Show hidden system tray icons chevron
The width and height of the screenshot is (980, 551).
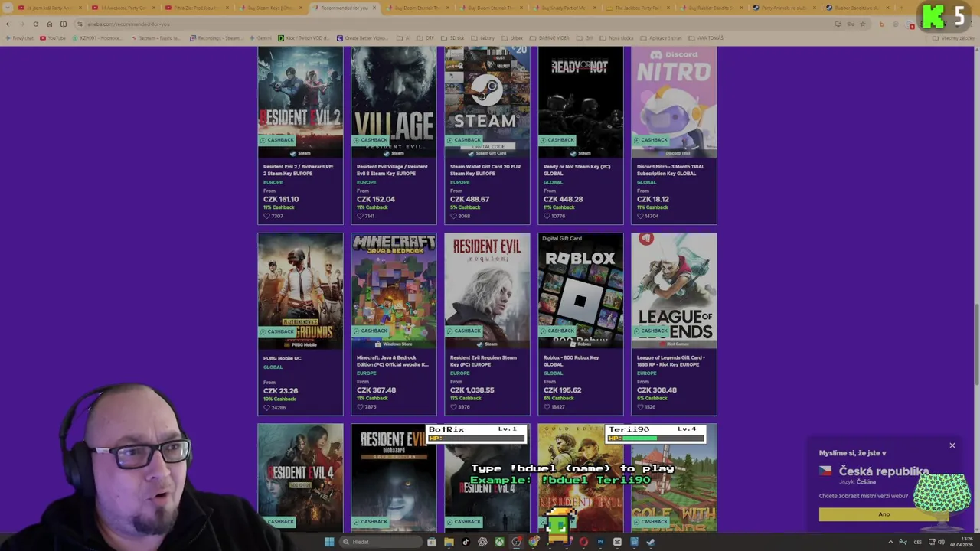pos(890,542)
